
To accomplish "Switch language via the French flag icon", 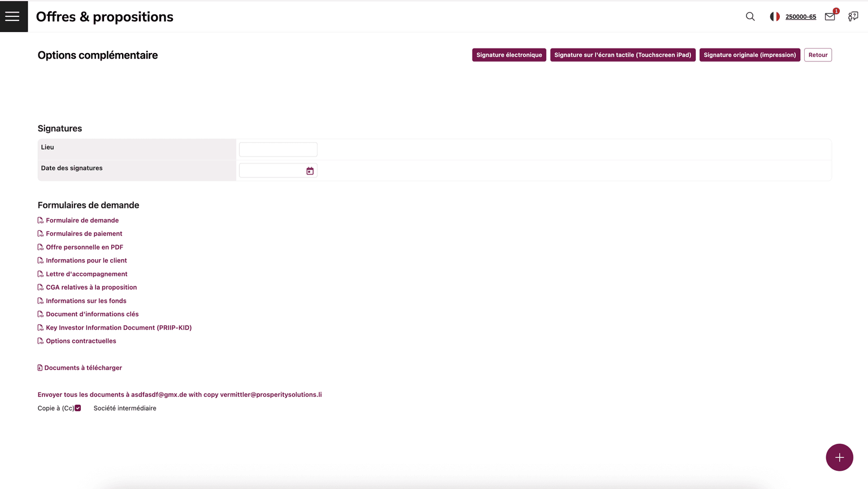I will pyautogui.click(x=775, y=16).
